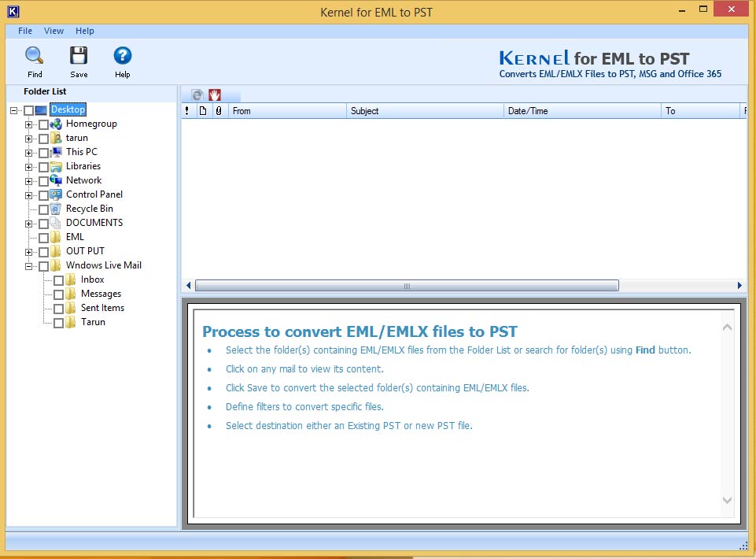The width and height of the screenshot is (756, 559).
Task: Click the DOCUMENTS folder icon
Action: click(56, 223)
